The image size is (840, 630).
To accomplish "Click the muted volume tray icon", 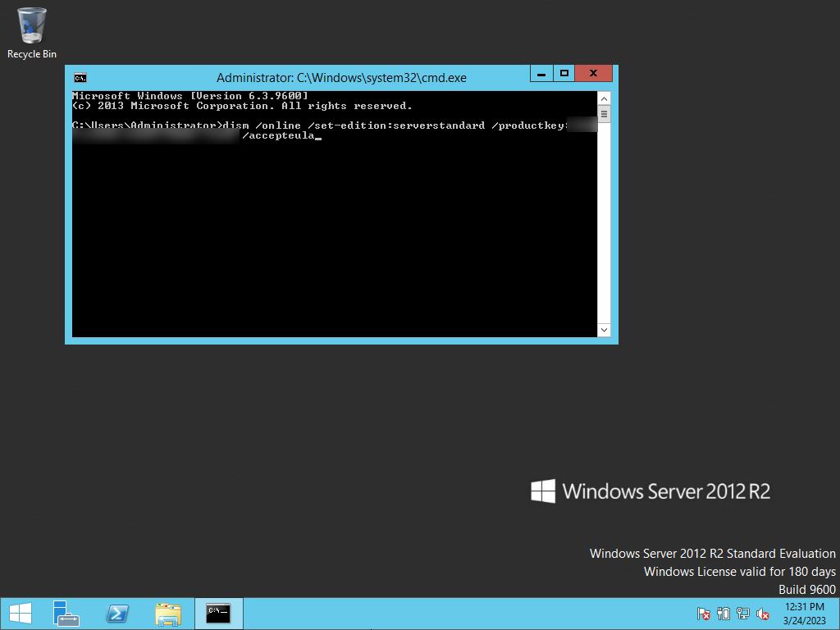I will 763,614.
